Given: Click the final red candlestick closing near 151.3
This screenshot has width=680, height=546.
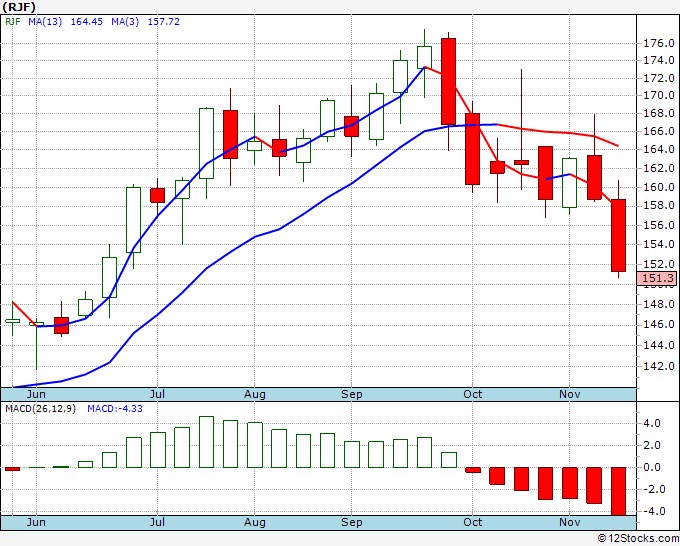Looking at the screenshot, I should pos(618,235).
